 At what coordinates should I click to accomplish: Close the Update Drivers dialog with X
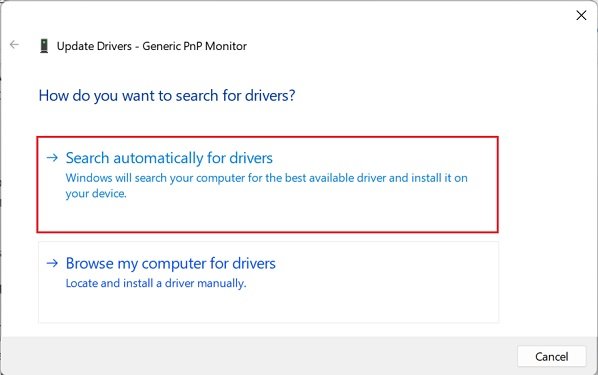tap(581, 15)
